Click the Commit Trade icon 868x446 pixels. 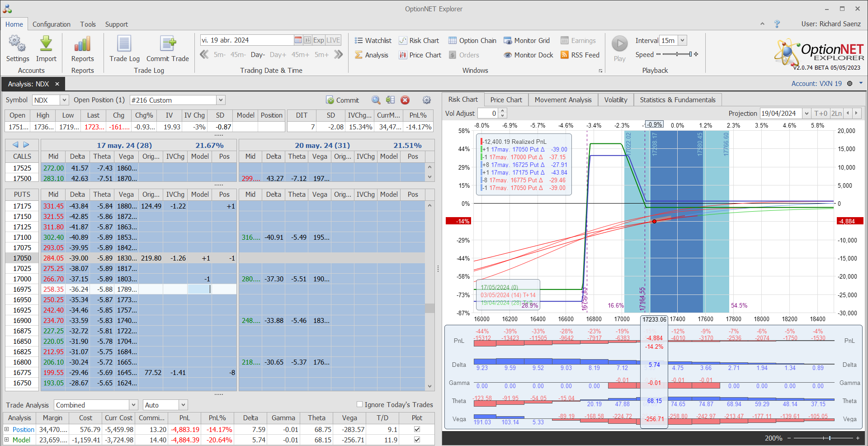pos(168,45)
